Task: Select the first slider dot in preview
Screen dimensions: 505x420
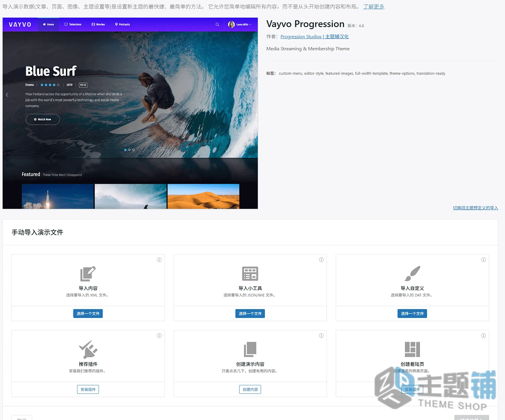Action: [125, 150]
